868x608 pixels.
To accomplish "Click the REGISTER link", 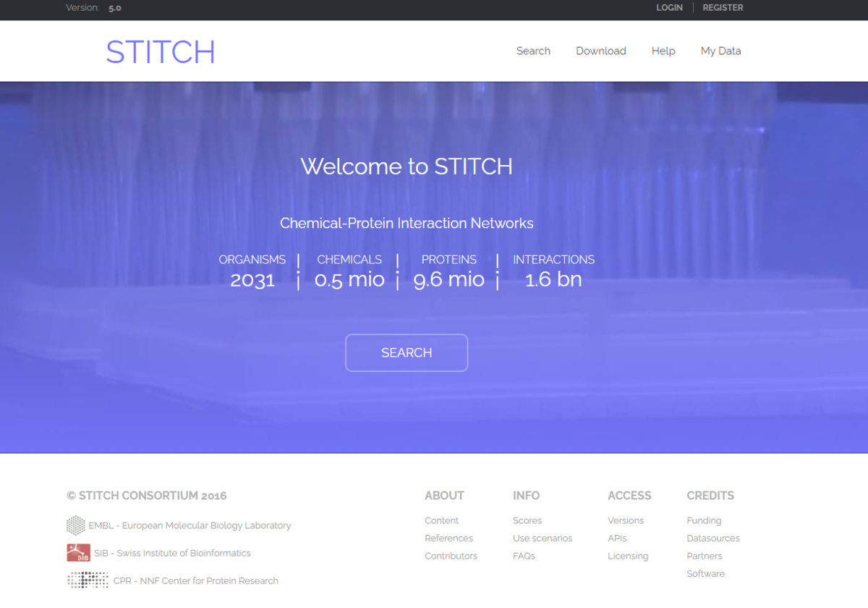I will point(723,7).
